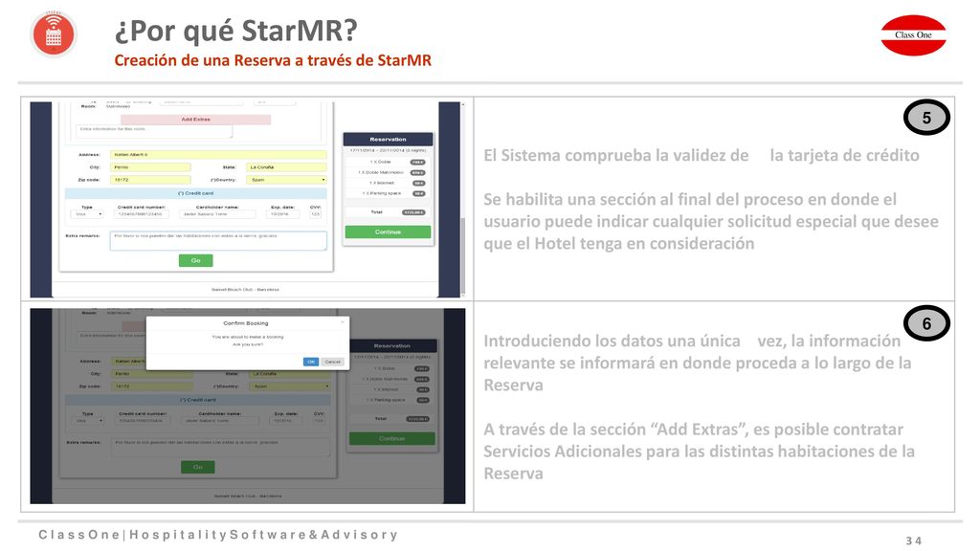Screen dimensions: 980x551
Task: Click subtitle 'Creación de una Reserva a través de StarMR'
Action: pyautogui.click(x=273, y=60)
